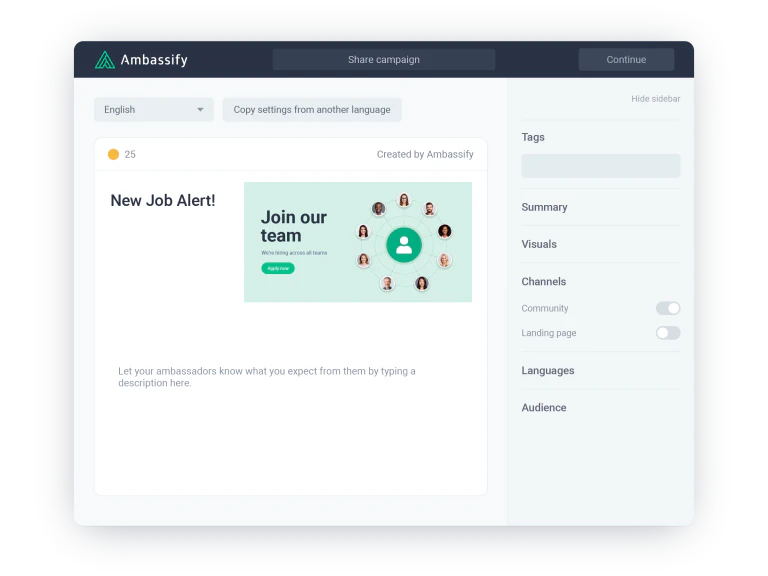Expand the Visuals section
The image size is (768, 576).
(x=539, y=244)
